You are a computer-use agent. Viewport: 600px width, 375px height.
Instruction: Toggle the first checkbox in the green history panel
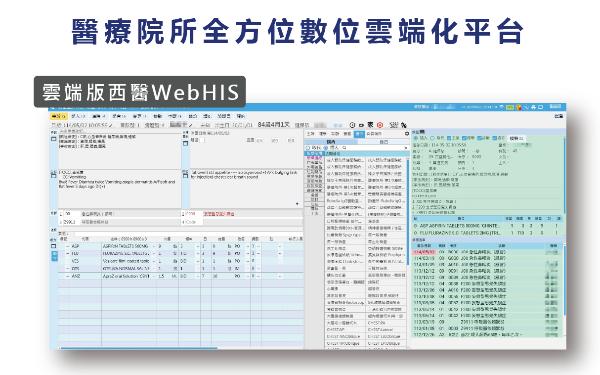point(449,138)
